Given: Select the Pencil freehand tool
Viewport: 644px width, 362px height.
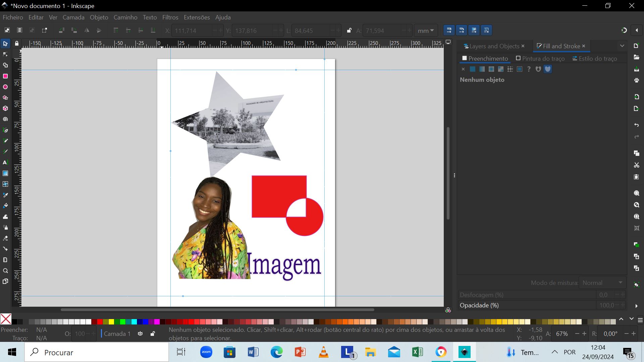Looking at the screenshot, I should [x=5, y=141].
